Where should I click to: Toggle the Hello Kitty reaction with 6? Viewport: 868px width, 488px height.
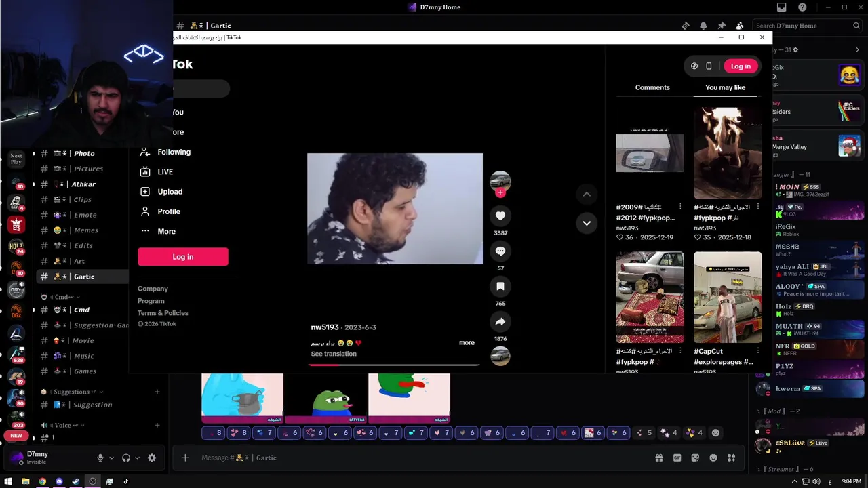[x=593, y=432]
